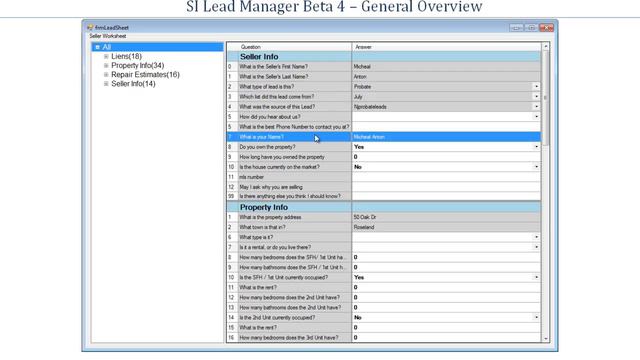Click the 'May I ask why you are selling' answer field
Screen dimensions: 640x360
point(446,187)
